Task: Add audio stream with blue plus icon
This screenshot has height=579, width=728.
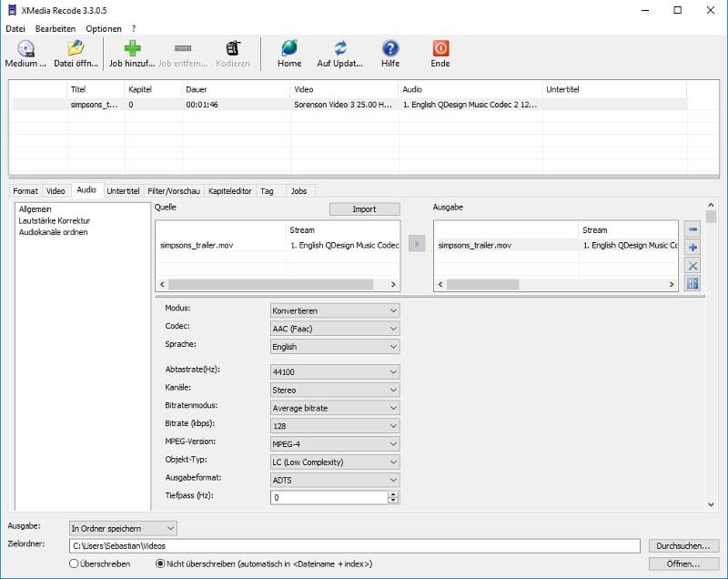Action: pos(693,248)
